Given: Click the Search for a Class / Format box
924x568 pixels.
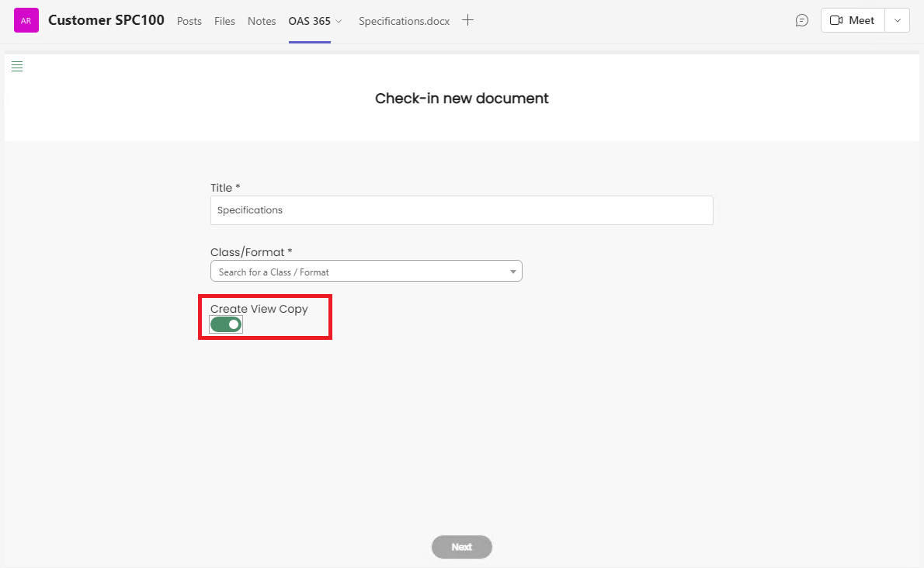Looking at the screenshot, I should pos(357,272).
